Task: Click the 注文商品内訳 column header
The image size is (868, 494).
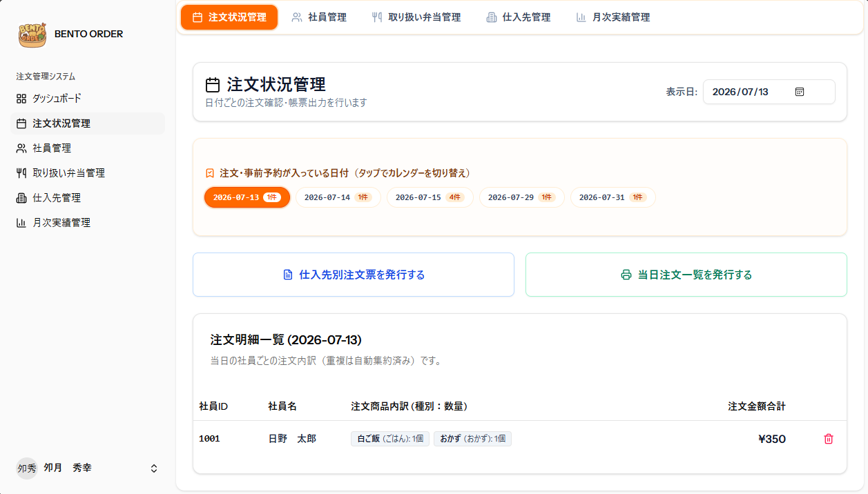Action: pos(409,406)
